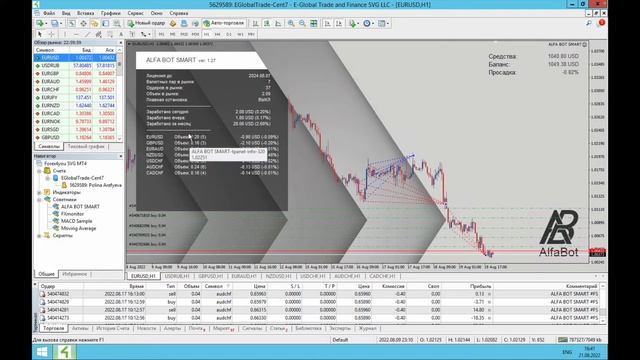Open the Arrows objects dropdown
Image resolution: width=640 pixels, height=360 pixels.
[x=145, y=34]
